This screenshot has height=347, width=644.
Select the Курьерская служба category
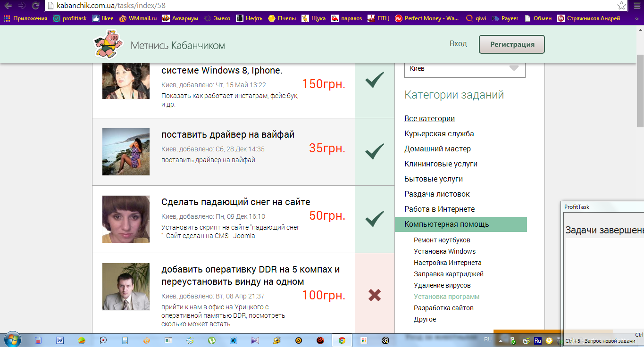[439, 133]
